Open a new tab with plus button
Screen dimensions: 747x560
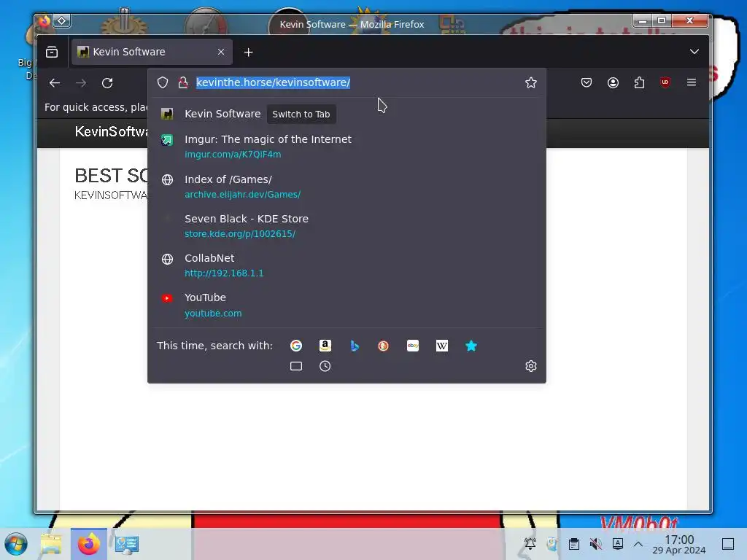[248, 52]
